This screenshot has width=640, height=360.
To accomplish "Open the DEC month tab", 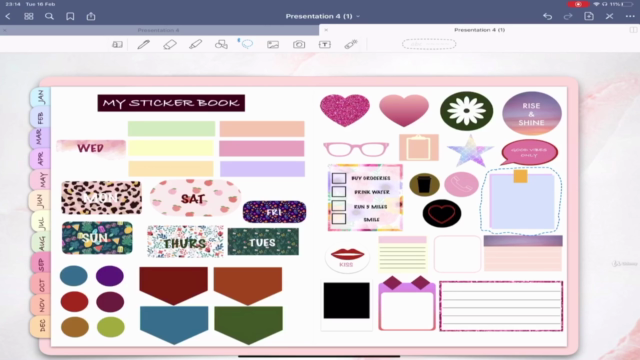I will click(x=41, y=326).
